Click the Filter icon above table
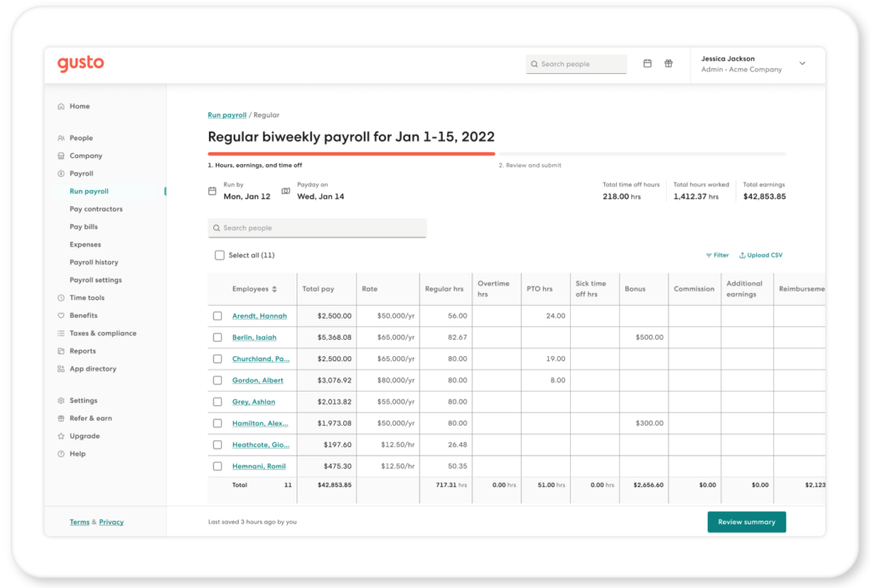 pyautogui.click(x=709, y=255)
